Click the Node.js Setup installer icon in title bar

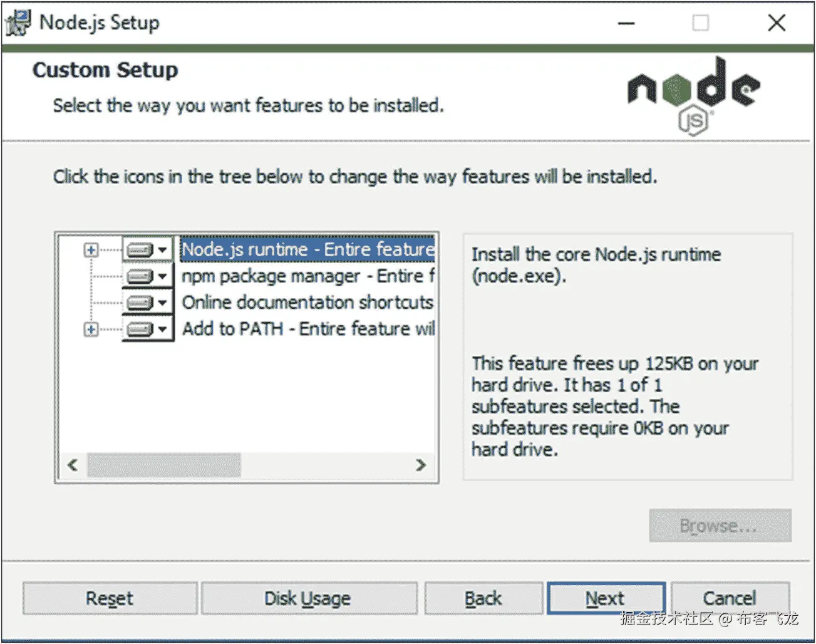[x=18, y=23]
